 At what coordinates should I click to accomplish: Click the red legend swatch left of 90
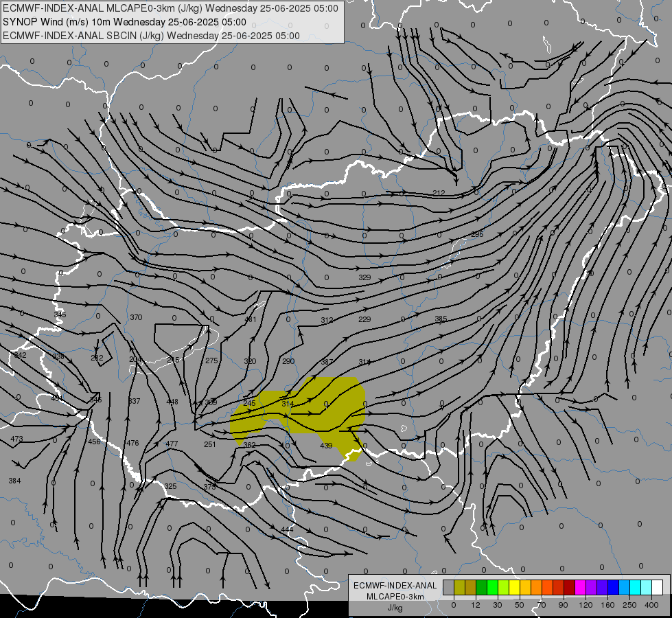click(x=559, y=588)
